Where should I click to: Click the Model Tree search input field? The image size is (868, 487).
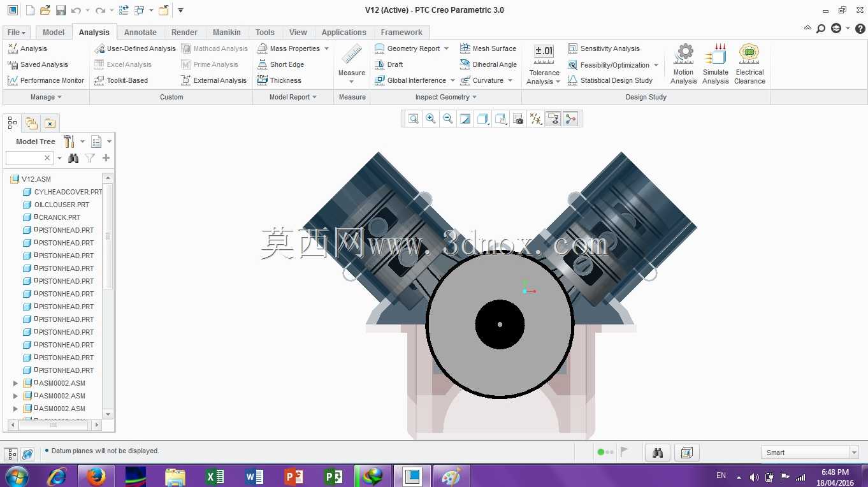point(29,158)
